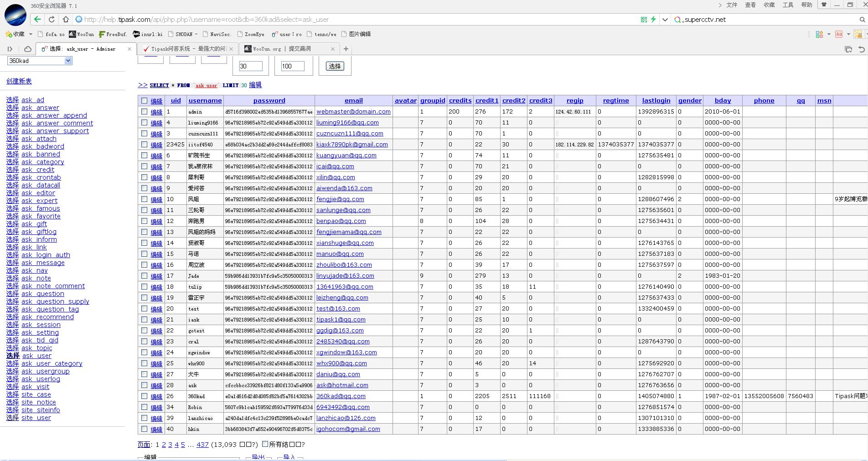Open the extensions icon dropdown arrow
Viewport: 868px width, 461px height.
(829, 34)
